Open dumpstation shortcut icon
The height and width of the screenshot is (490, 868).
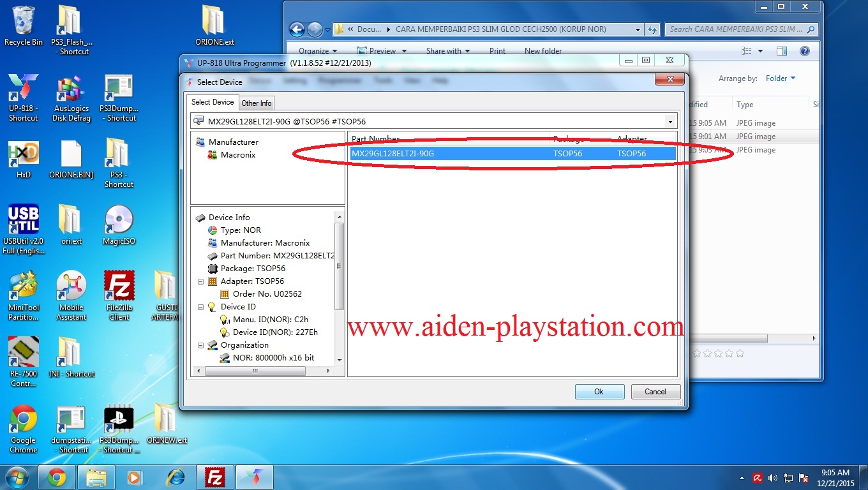pyautogui.click(x=71, y=429)
